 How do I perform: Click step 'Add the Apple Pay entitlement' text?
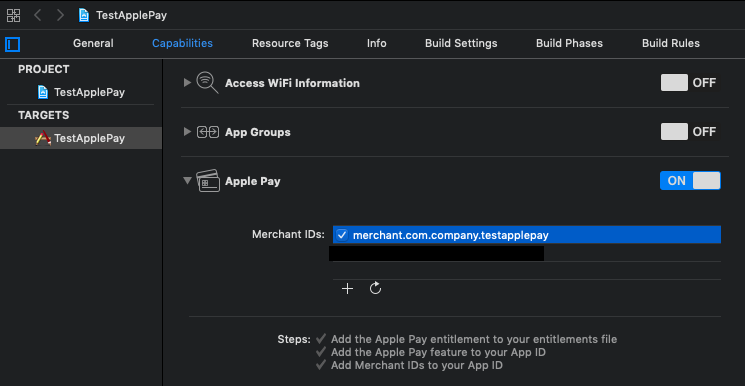(x=474, y=339)
